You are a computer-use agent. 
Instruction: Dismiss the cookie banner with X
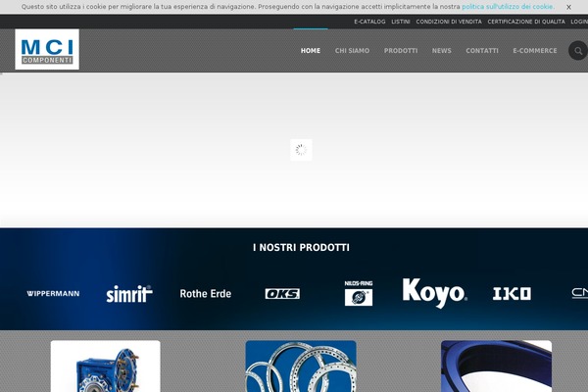[568, 7]
